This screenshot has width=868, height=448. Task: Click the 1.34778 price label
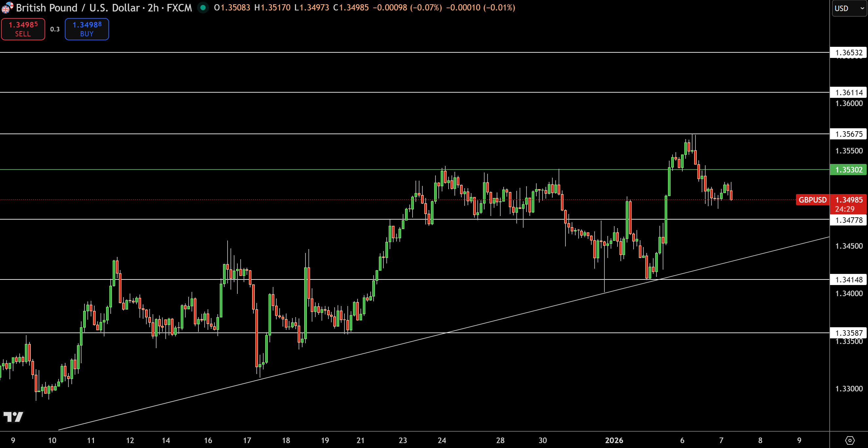[x=848, y=220]
